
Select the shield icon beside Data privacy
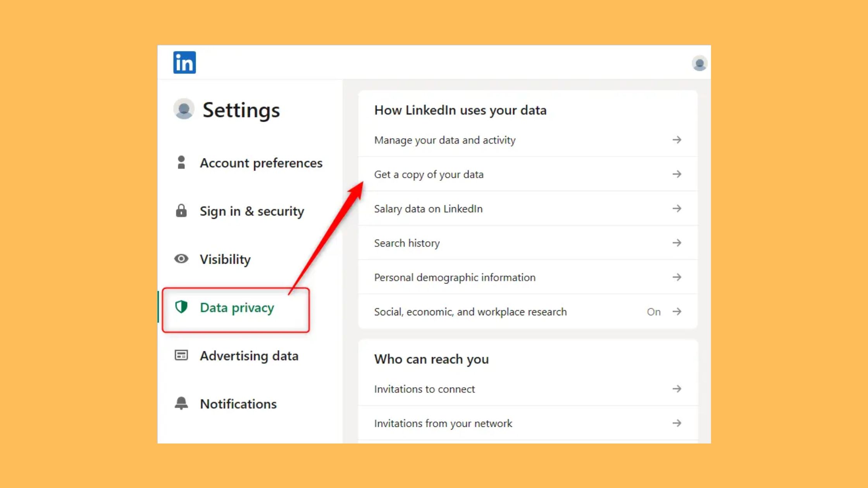182,308
